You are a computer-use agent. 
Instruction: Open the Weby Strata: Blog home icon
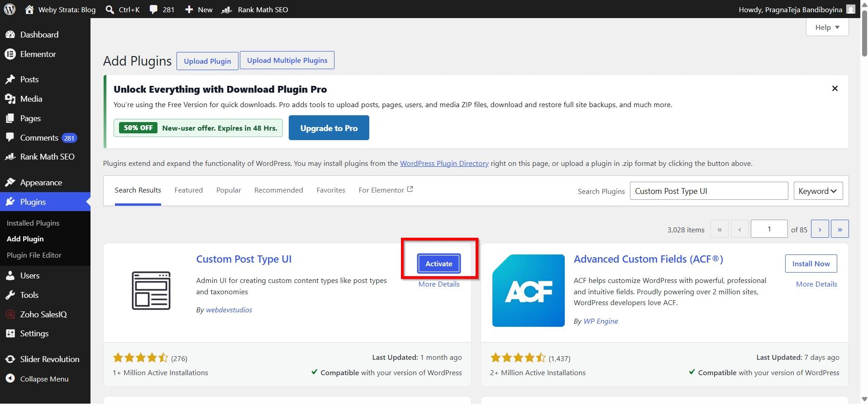[x=29, y=9]
